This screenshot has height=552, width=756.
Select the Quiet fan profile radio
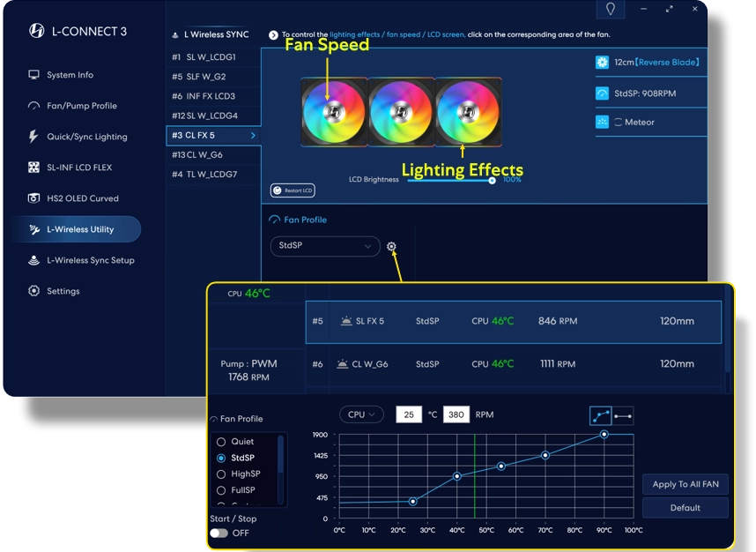pyautogui.click(x=221, y=442)
